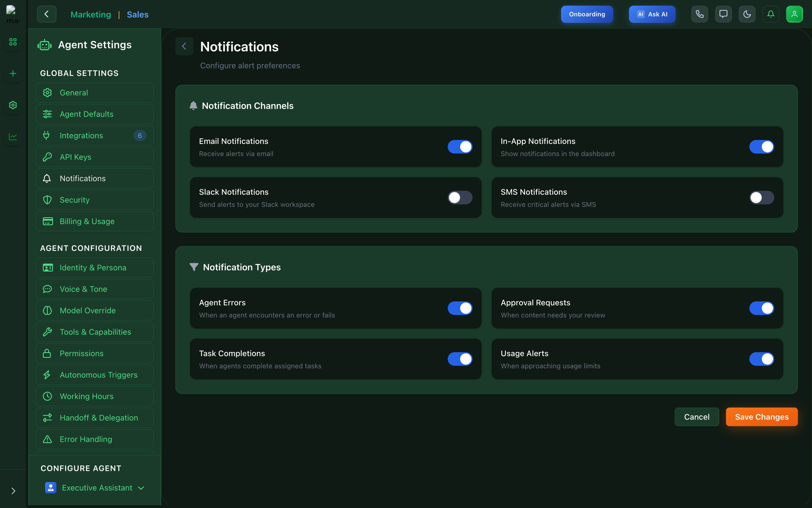Viewport: 812px width, 508px height.
Task: Click the Onboarding button
Action: [587, 14]
